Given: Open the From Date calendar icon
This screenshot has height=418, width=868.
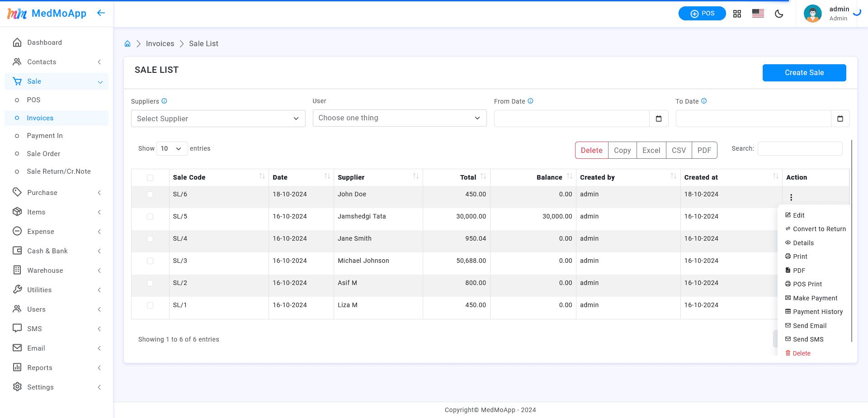Looking at the screenshot, I should click(x=659, y=119).
